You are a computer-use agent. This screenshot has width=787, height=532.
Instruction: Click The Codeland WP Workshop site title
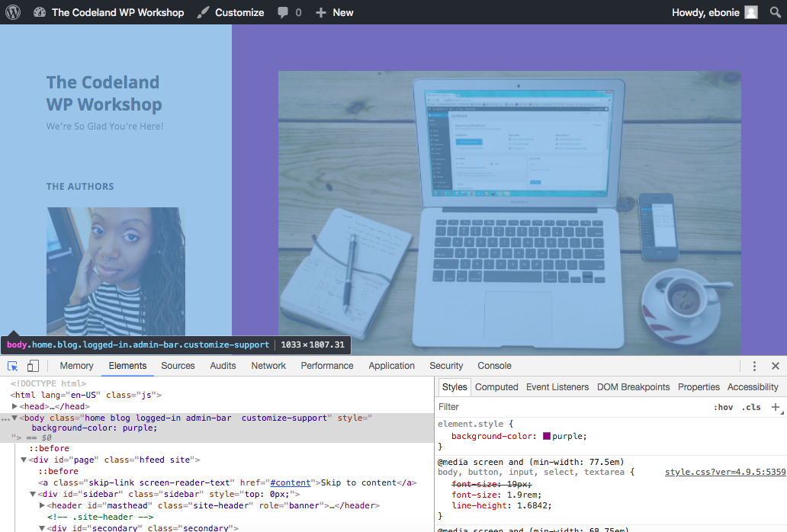click(104, 93)
